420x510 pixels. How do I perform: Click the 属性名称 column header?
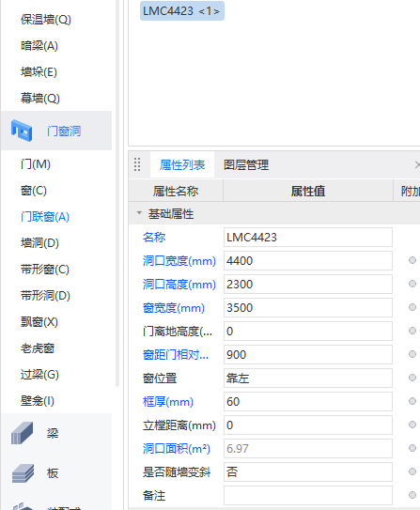[176, 191]
